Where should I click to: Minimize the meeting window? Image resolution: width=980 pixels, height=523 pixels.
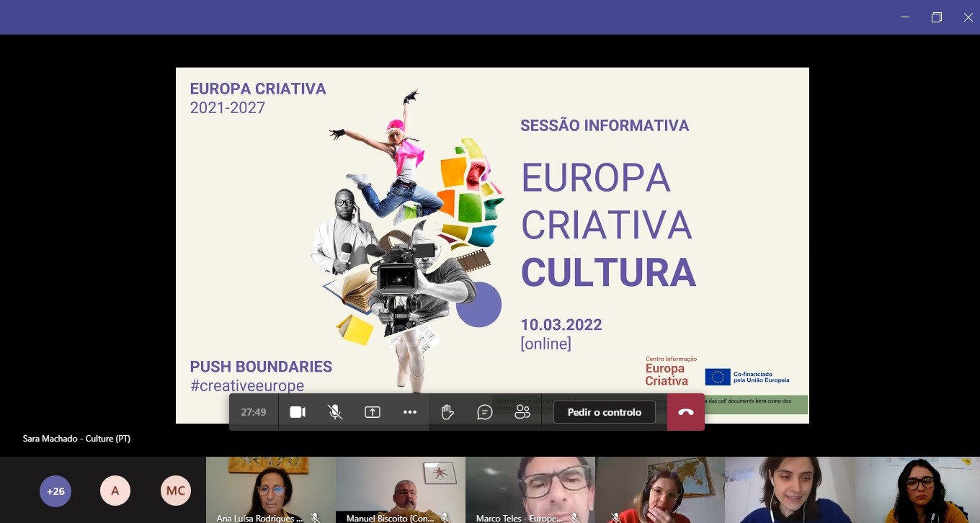click(905, 17)
